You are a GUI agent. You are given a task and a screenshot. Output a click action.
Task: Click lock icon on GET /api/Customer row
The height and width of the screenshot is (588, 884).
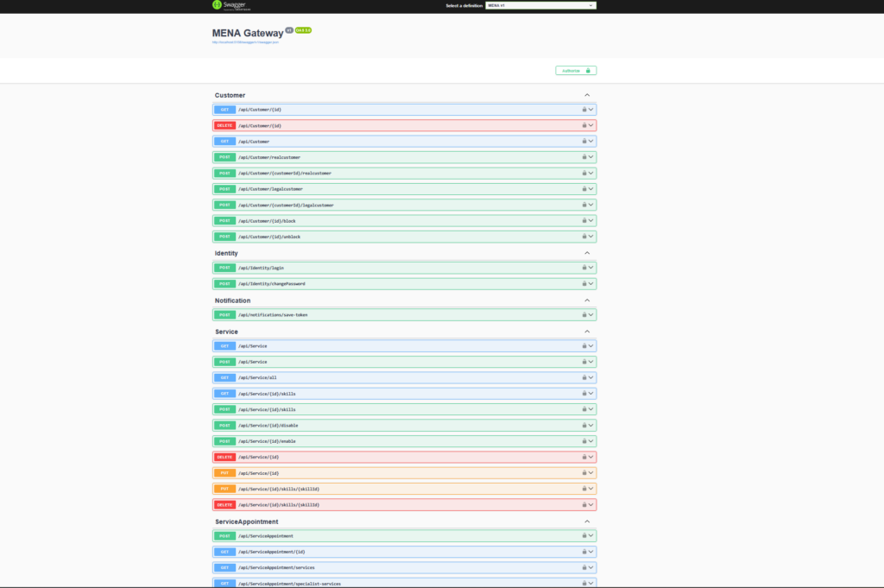point(584,141)
